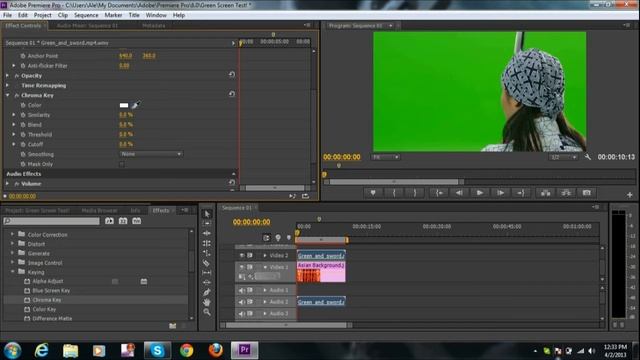
Task: Toggle Video 2 track visibility eye
Action: click(242, 256)
